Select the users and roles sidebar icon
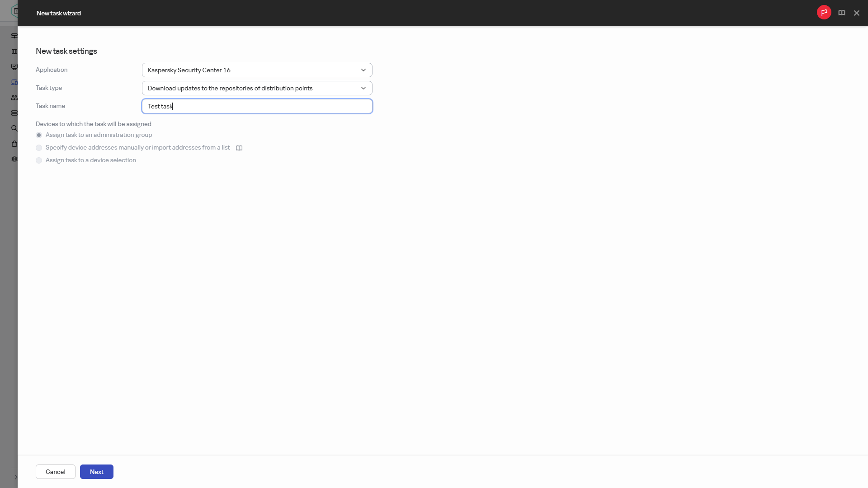The width and height of the screenshot is (868, 488). [14, 98]
